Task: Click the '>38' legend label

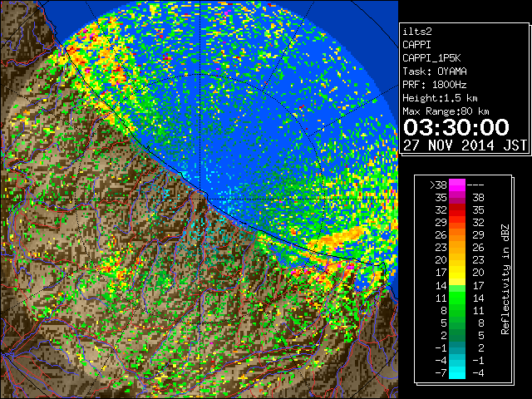Action: 438,185
